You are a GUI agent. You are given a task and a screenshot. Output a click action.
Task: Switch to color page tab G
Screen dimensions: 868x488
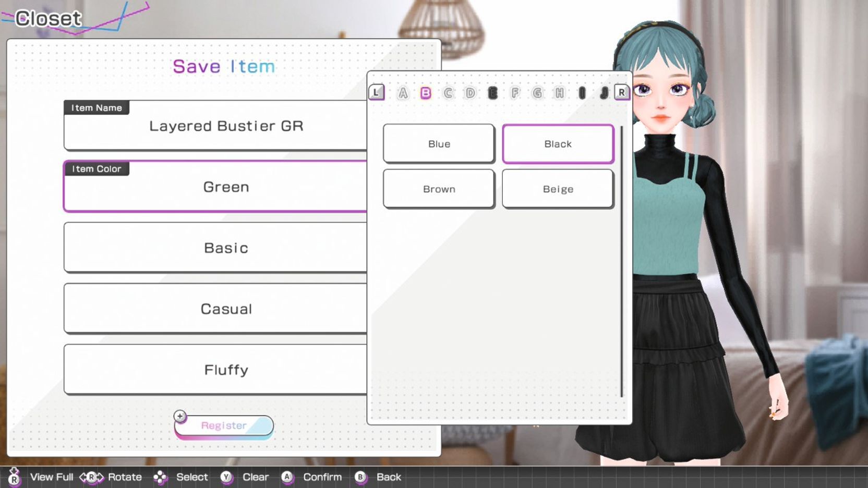[x=537, y=93]
